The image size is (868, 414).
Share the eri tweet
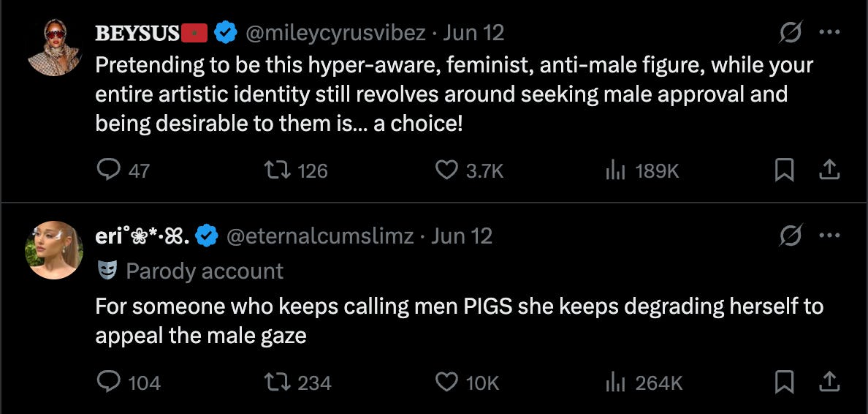829,382
